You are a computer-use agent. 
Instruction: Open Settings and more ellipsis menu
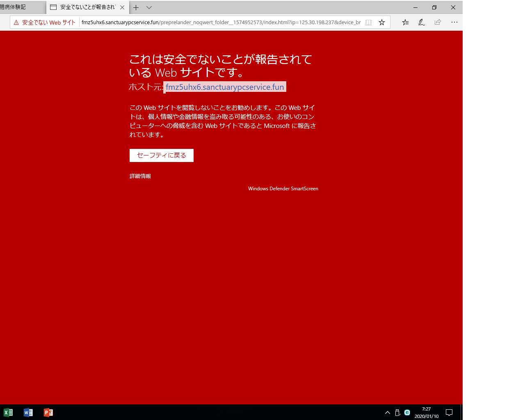coord(454,23)
